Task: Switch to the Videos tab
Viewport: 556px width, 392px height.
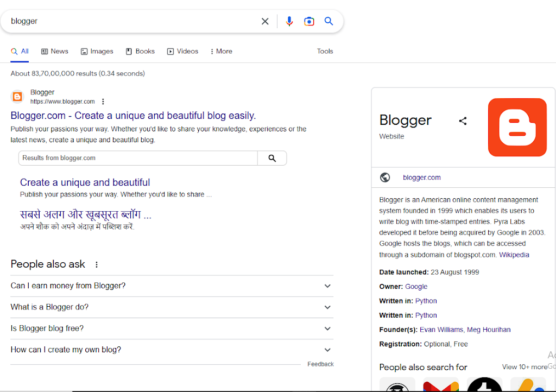Action: (x=182, y=52)
